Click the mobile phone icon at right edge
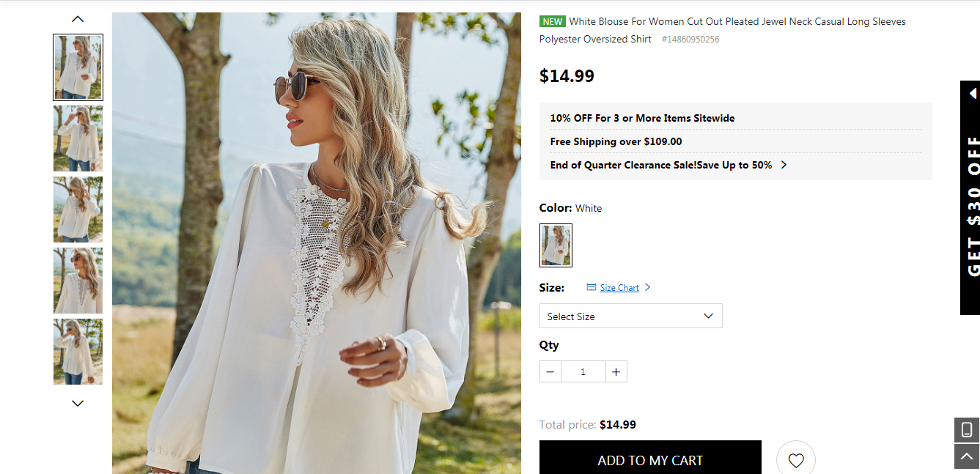 pyautogui.click(x=967, y=430)
